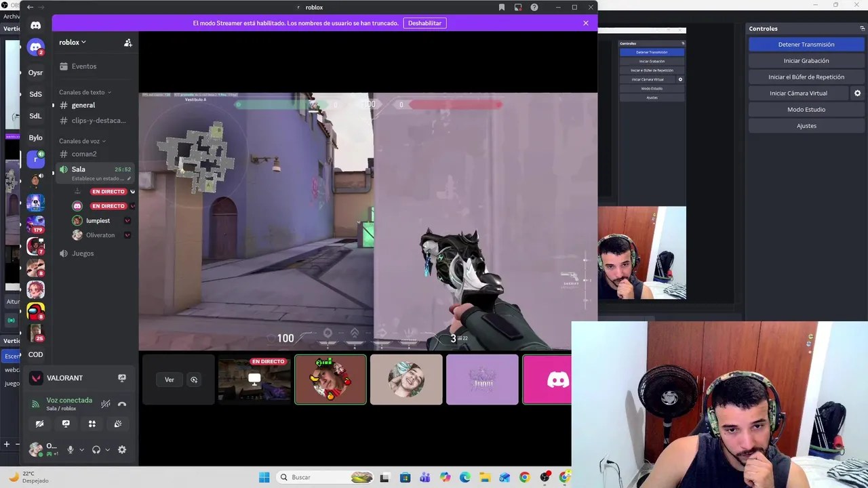
Task: Select the smiling face participant tile
Action: (x=406, y=380)
